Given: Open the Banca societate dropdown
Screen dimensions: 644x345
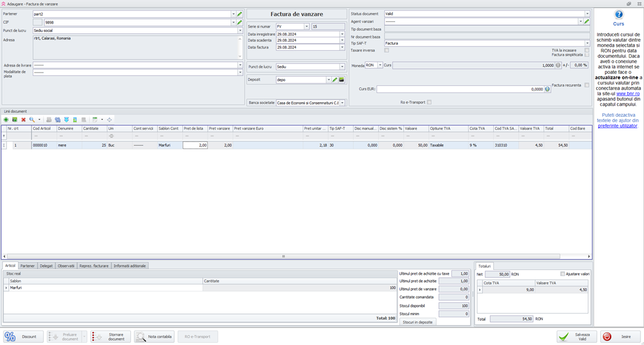Looking at the screenshot, I should point(342,103).
